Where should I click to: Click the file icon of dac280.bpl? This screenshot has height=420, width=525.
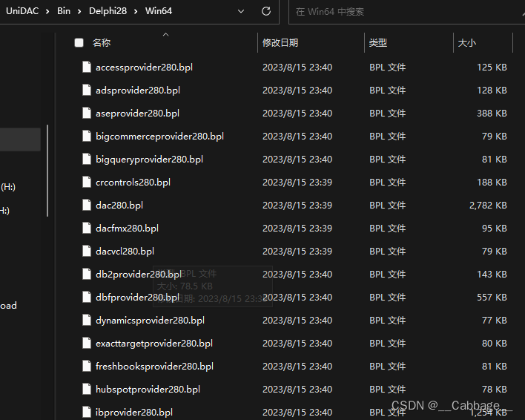point(87,205)
